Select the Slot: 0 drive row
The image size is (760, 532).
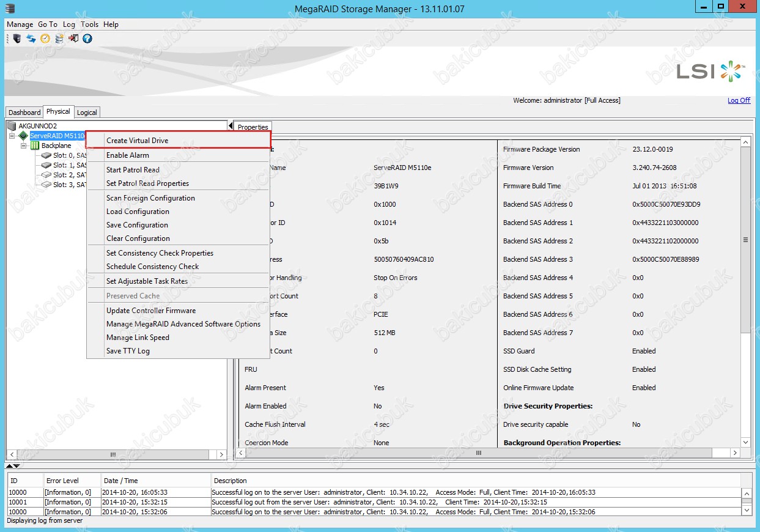pos(70,155)
